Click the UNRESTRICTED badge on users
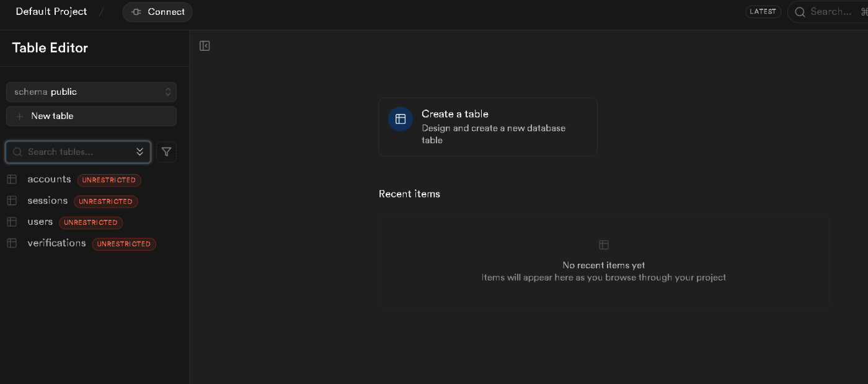This screenshot has height=384, width=868. tap(91, 222)
